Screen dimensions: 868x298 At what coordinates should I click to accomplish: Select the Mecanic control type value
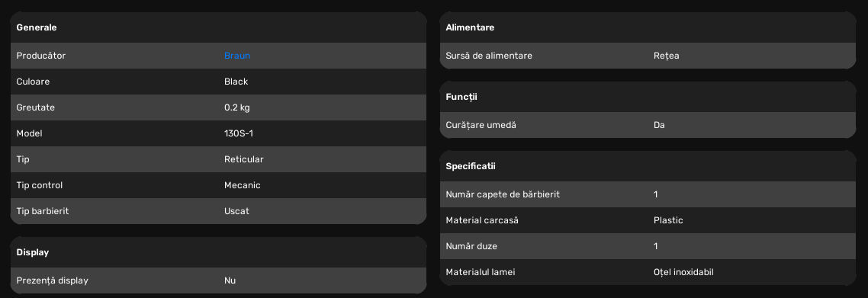coord(242,185)
